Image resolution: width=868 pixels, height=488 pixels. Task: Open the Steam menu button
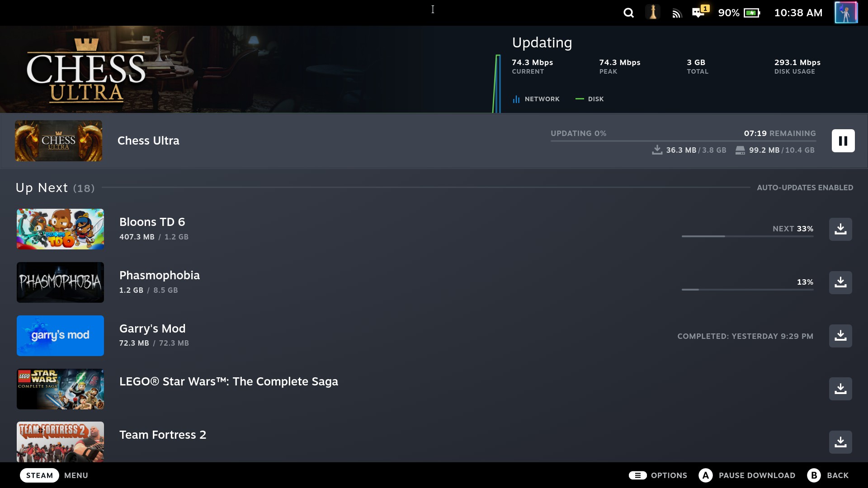39,475
